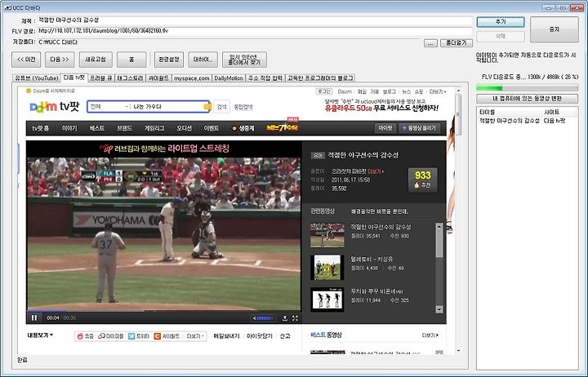Open the myspace.com tab
The image size is (588, 377).
point(192,78)
